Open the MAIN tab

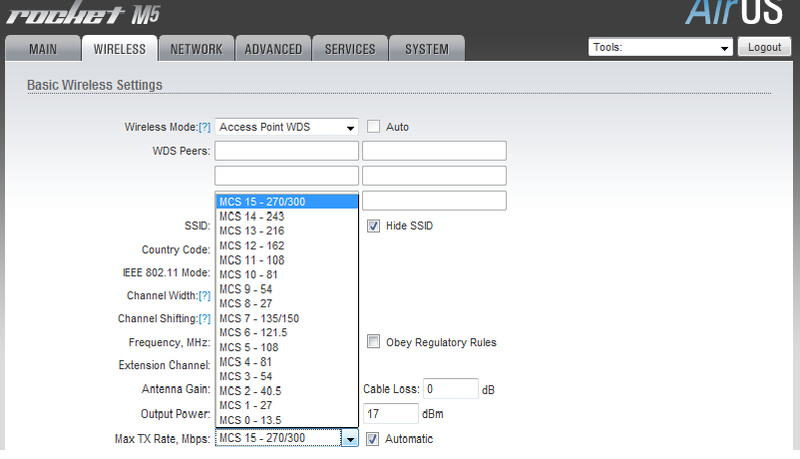click(43, 49)
